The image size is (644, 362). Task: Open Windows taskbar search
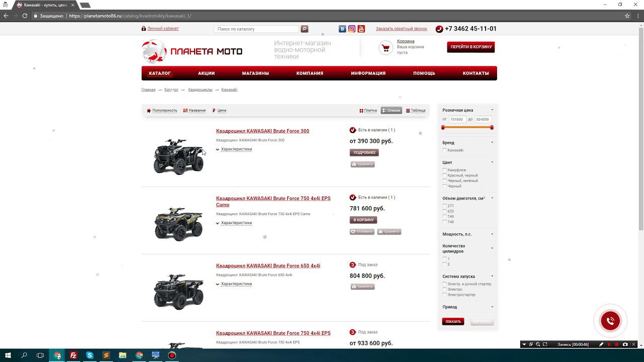click(x=24, y=355)
